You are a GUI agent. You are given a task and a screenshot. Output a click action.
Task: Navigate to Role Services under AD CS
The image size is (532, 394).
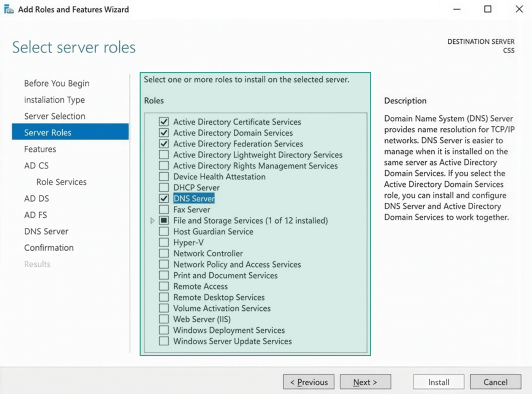(x=61, y=182)
